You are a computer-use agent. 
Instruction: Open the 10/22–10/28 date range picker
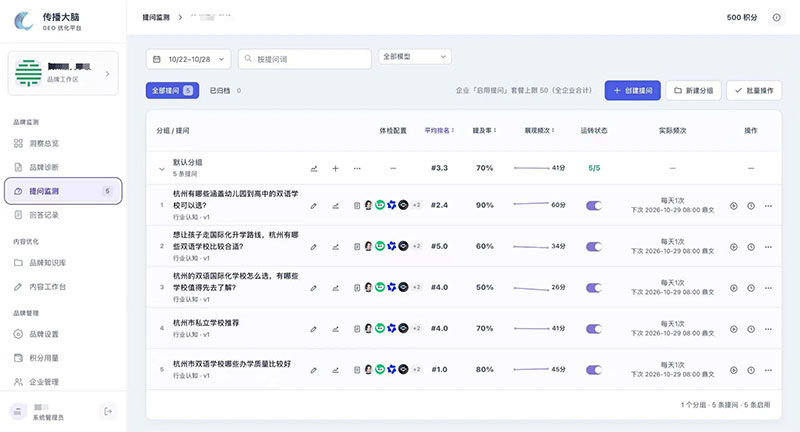188,59
